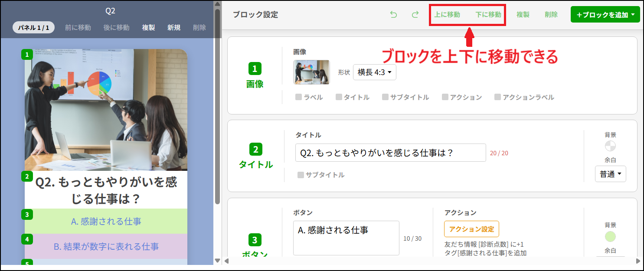
Task: Click the 20 / 20 character counter
Action: coord(499,153)
